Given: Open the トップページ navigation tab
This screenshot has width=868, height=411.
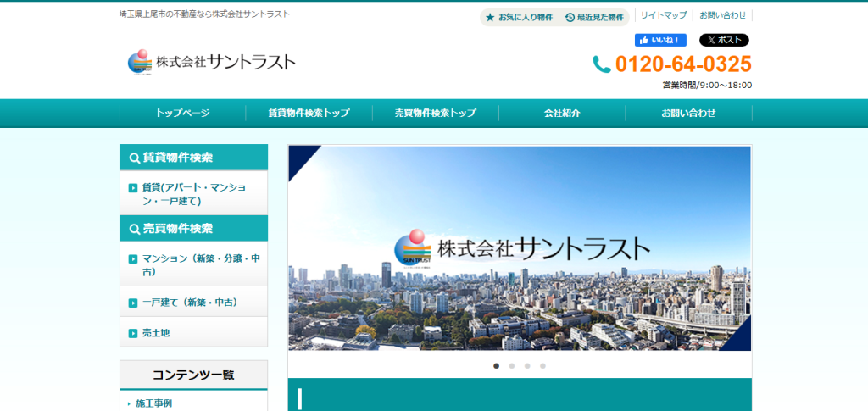Looking at the screenshot, I should click(x=182, y=113).
